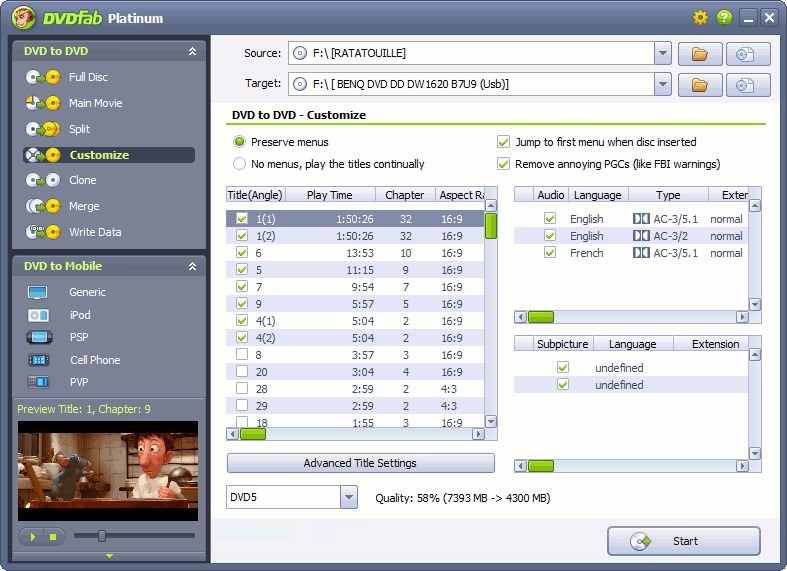
Task: Uncheck French audio track checkbox
Action: (550, 252)
